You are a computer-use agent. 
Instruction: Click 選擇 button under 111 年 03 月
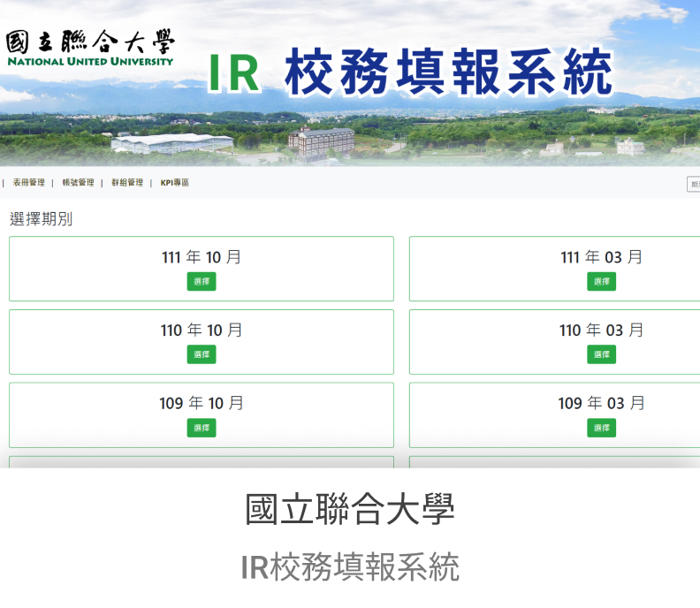(x=601, y=282)
